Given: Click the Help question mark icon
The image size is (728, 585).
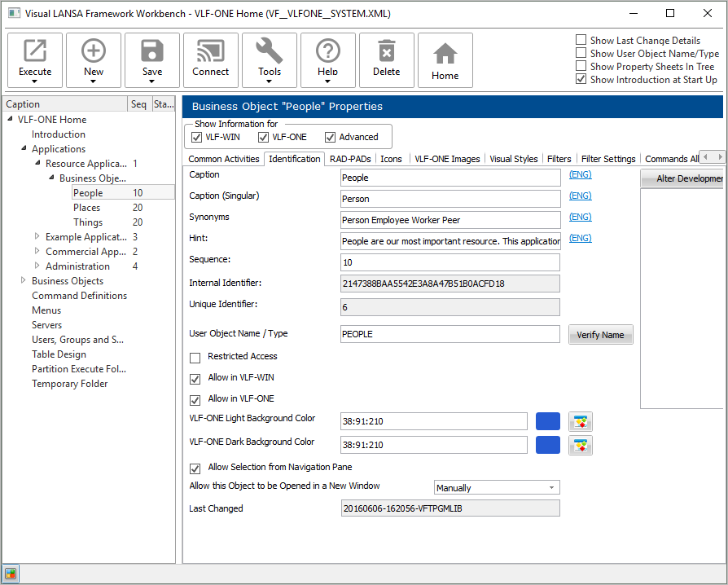Looking at the screenshot, I should [x=328, y=52].
